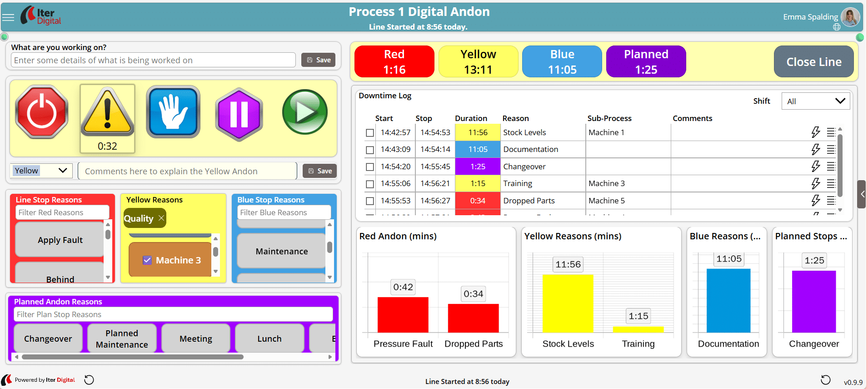Open list details icon for Changeover row
The width and height of the screenshot is (868, 389).
point(831,167)
